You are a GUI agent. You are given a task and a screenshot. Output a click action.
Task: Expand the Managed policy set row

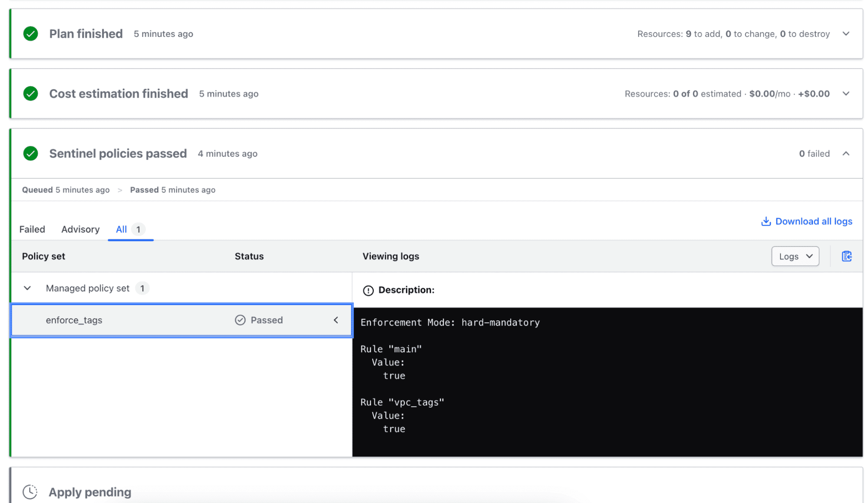pyautogui.click(x=26, y=288)
